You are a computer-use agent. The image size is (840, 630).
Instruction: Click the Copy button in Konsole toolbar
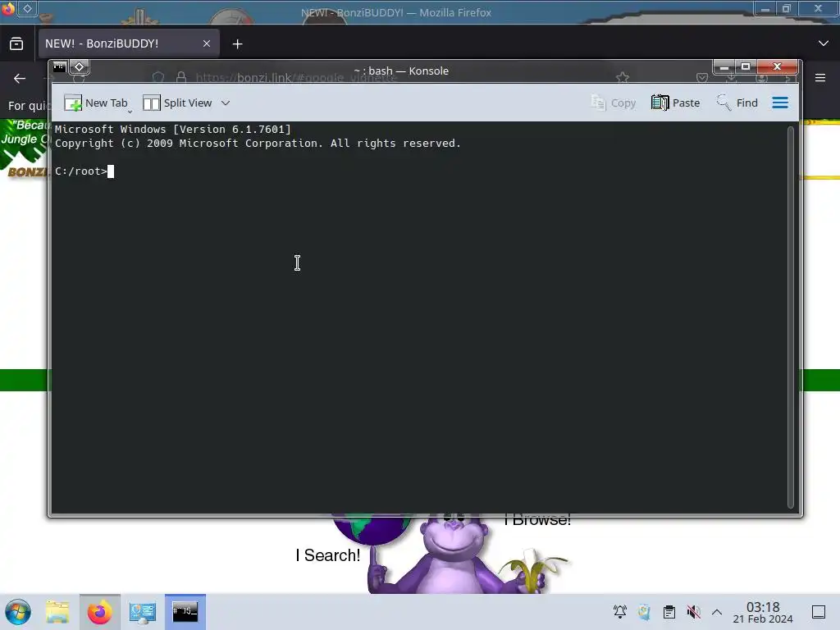tap(613, 103)
